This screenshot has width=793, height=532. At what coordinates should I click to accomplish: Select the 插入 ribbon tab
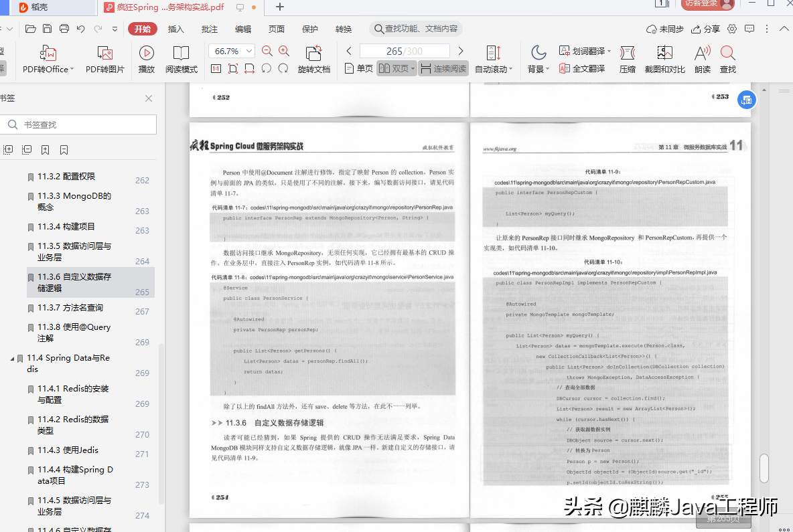click(175, 29)
